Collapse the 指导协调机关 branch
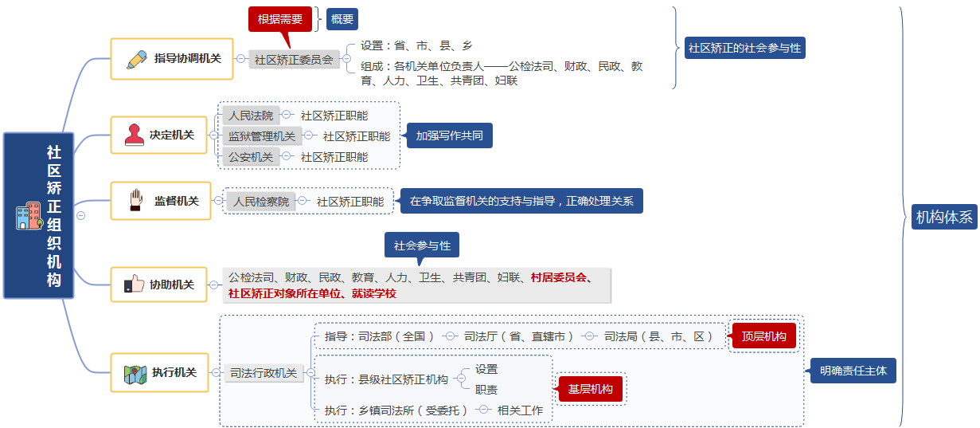 pos(240,58)
